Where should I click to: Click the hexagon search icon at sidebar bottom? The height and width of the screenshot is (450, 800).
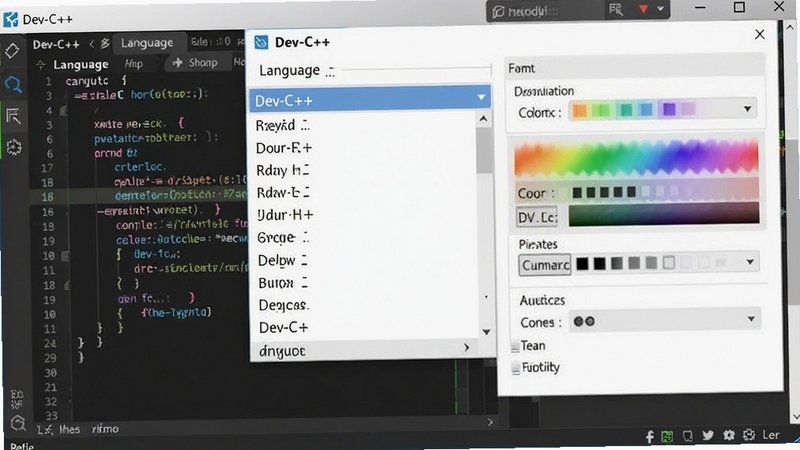coord(18,423)
